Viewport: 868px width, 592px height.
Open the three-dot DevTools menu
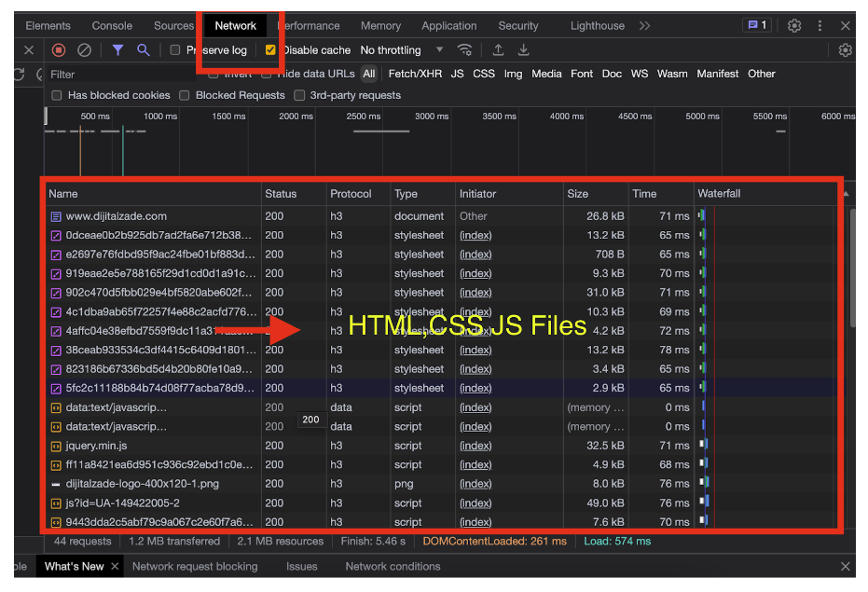(x=820, y=26)
